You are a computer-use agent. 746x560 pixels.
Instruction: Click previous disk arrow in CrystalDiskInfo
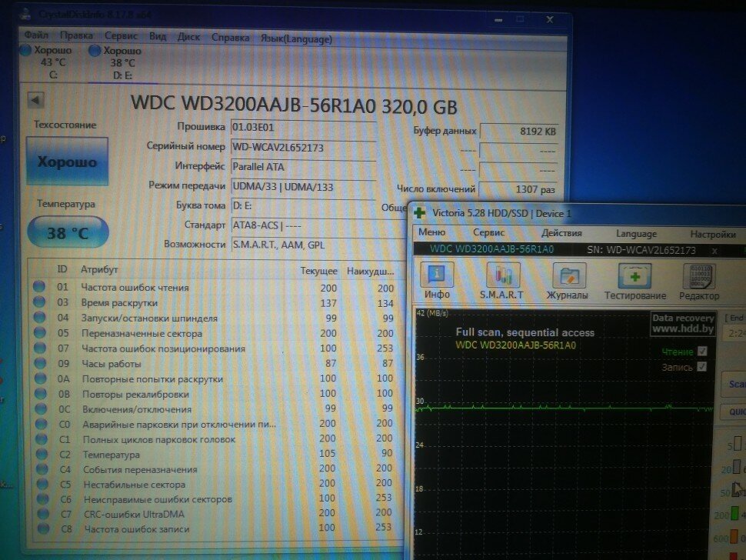tap(35, 100)
